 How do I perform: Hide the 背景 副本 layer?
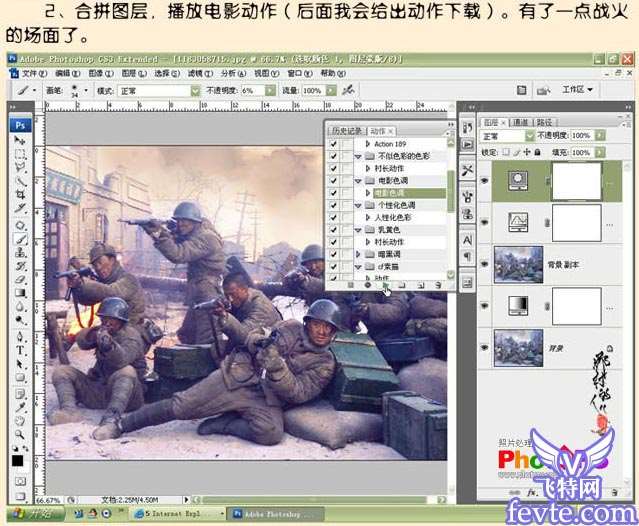click(x=485, y=264)
